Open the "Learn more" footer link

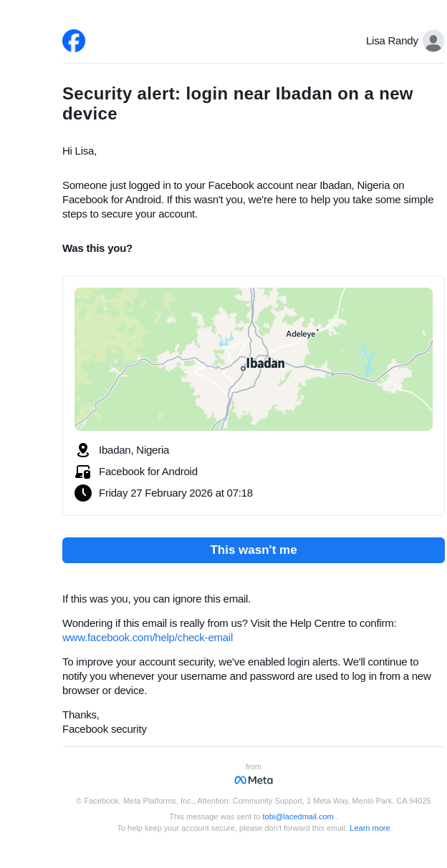pos(370,828)
